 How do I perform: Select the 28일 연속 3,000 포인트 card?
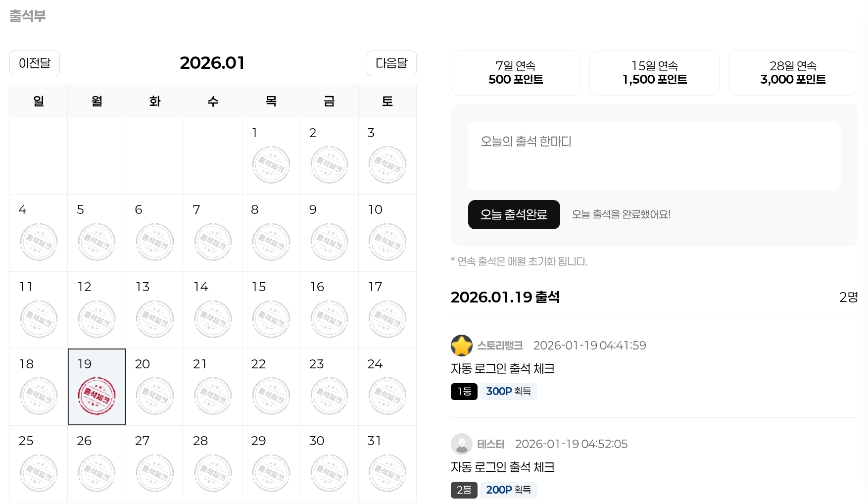793,73
